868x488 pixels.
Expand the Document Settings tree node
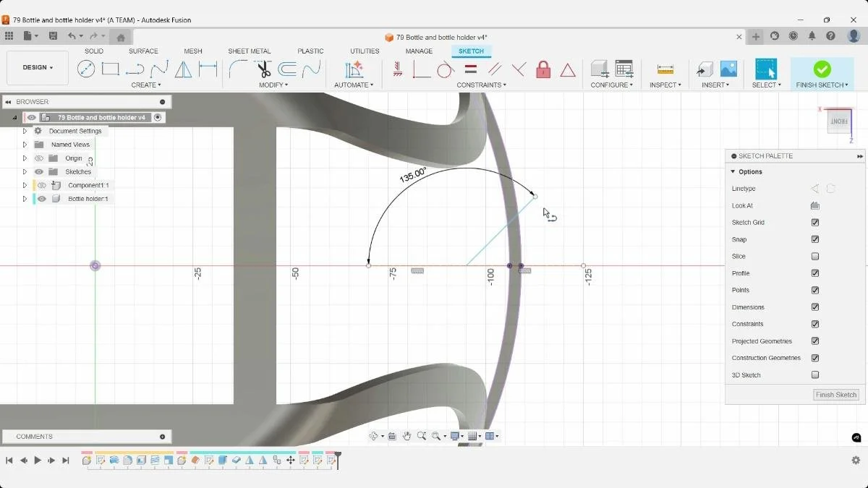pyautogui.click(x=25, y=132)
